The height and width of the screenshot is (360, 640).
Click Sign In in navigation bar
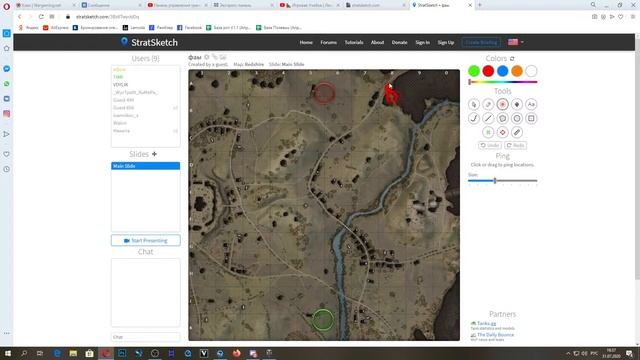[x=422, y=42]
